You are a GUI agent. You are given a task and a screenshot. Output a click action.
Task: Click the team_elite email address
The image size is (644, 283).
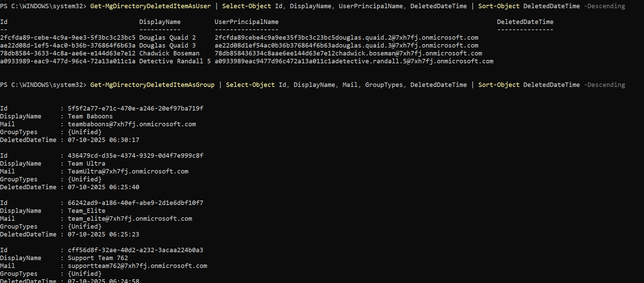coord(130,219)
